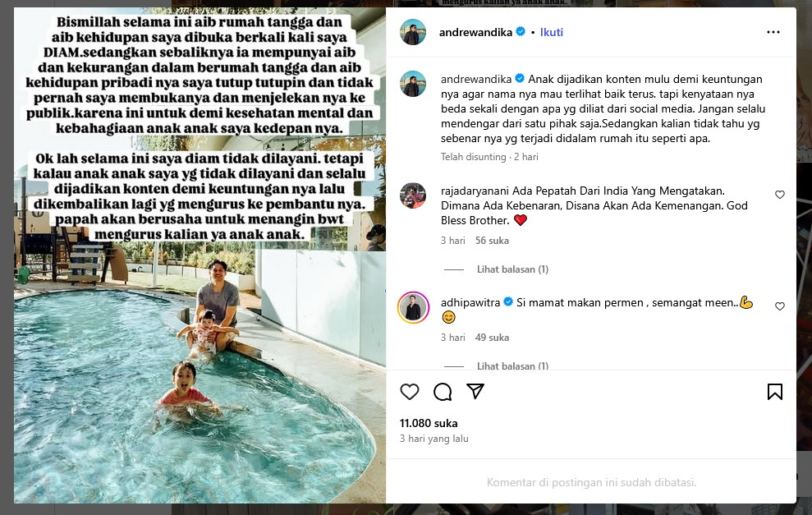Image resolution: width=812 pixels, height=515 pixels.
Task: Follow andrewandika with the Ikuti button
Action: (551, 32)
